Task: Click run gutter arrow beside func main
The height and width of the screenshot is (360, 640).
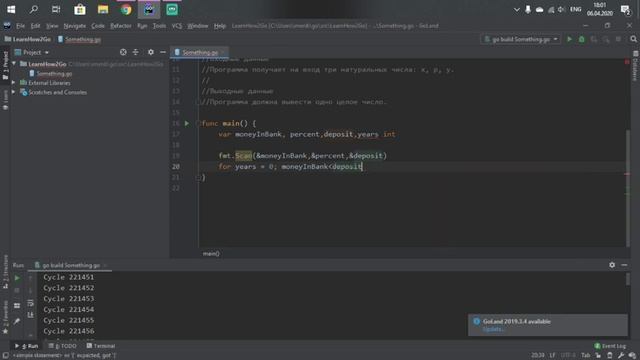Action: pyautogui.click(x=187, y=123)
